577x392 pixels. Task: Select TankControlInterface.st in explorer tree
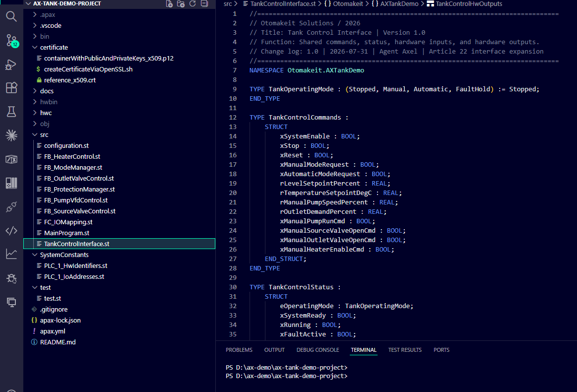119,244
